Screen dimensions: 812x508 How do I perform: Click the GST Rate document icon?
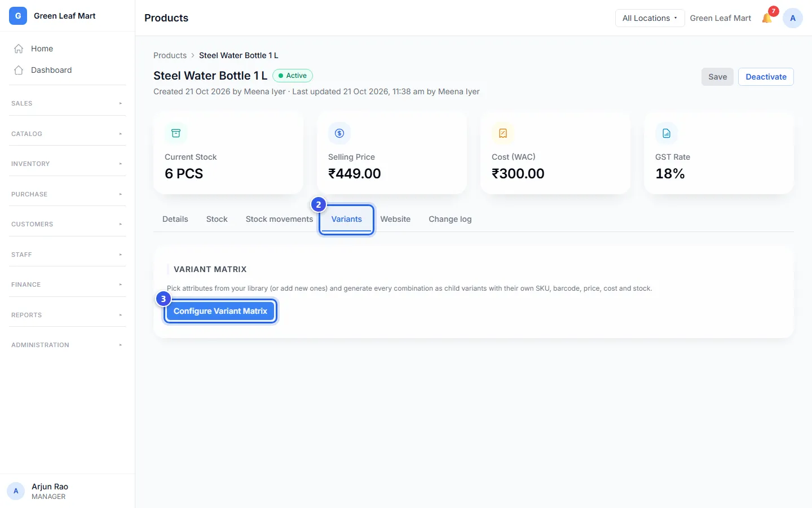(667, 133)
